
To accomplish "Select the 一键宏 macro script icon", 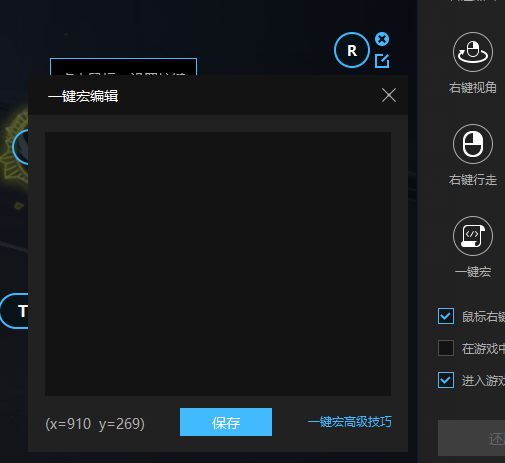I will 473,236.
